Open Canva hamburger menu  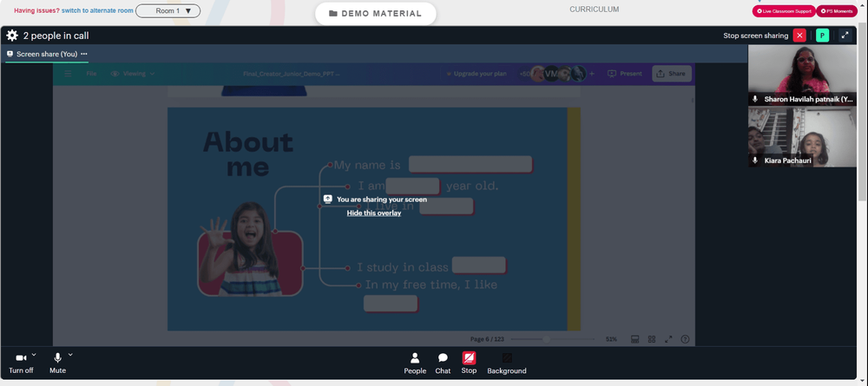pyautogui.click(x=68, y=74)
